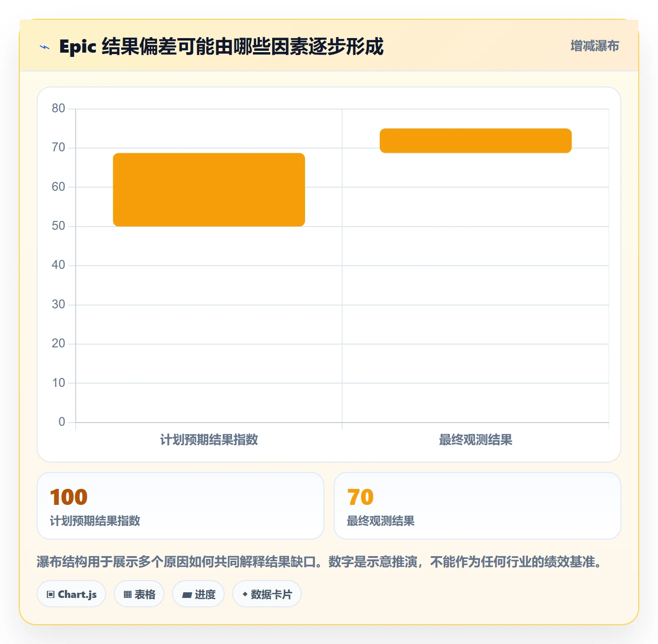Viewport: 658px width, 644px height.
Task: Click the lightning icon beside the Epic title
Action: 45,47
